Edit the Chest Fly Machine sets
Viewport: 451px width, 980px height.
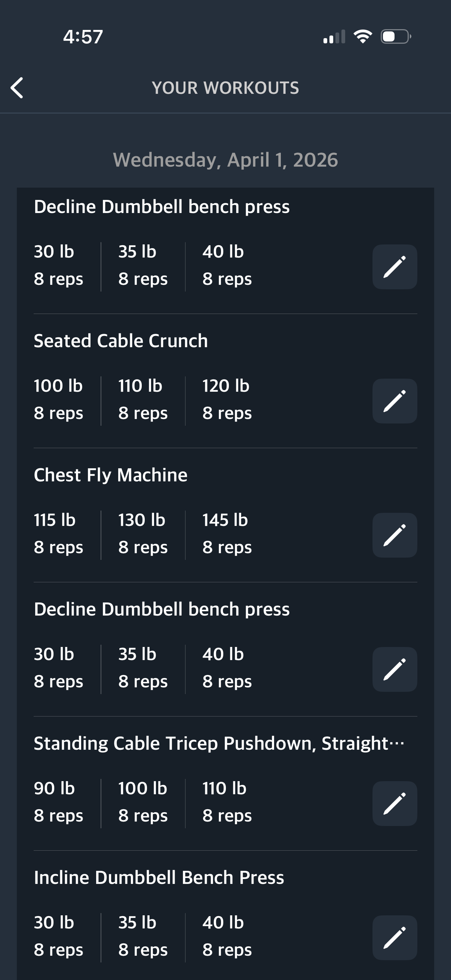point(394,535)
